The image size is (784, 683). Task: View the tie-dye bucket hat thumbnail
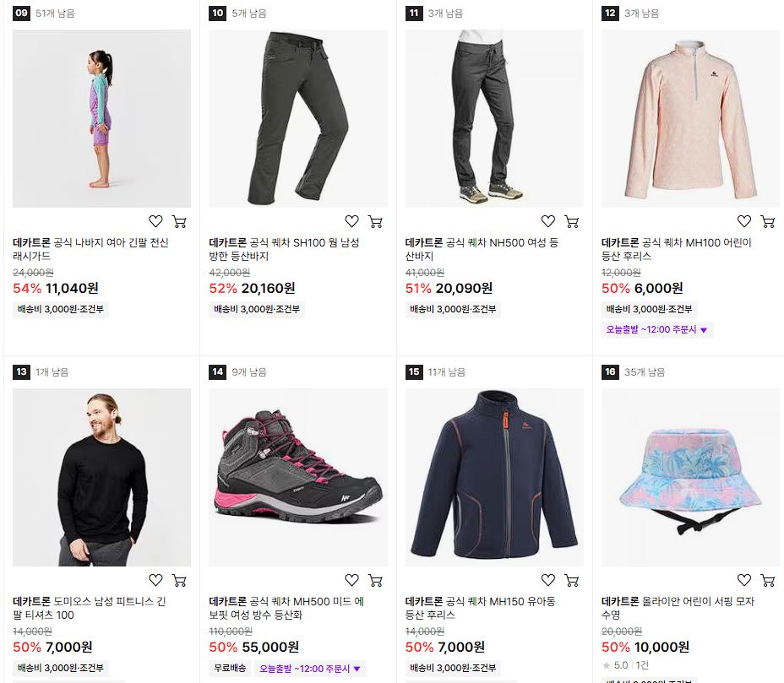click(690, 477)
